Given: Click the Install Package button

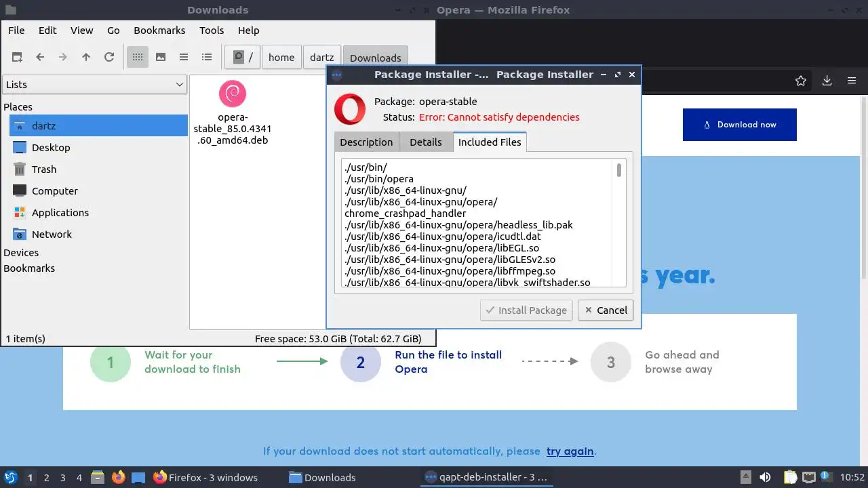Looking at the screenshot, I should coord(526,310).
